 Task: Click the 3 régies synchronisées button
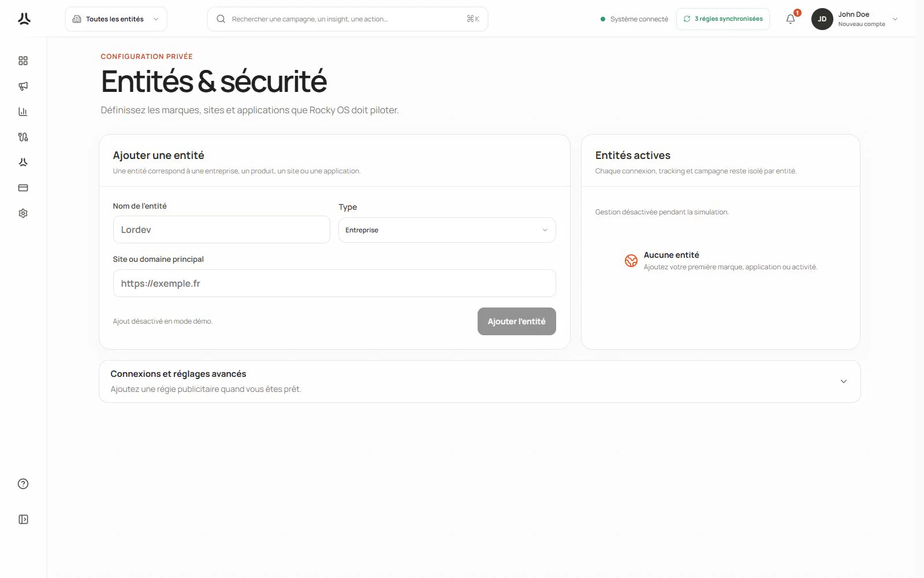point(723,19)
